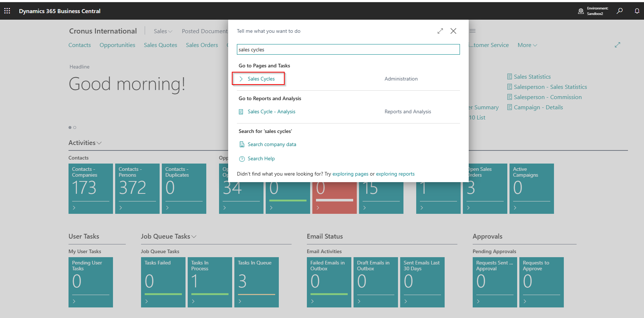The width and height of the screenshot is (644, 318).
Task: Click the Sales Statistics report icon
Action: click(510, 76)
